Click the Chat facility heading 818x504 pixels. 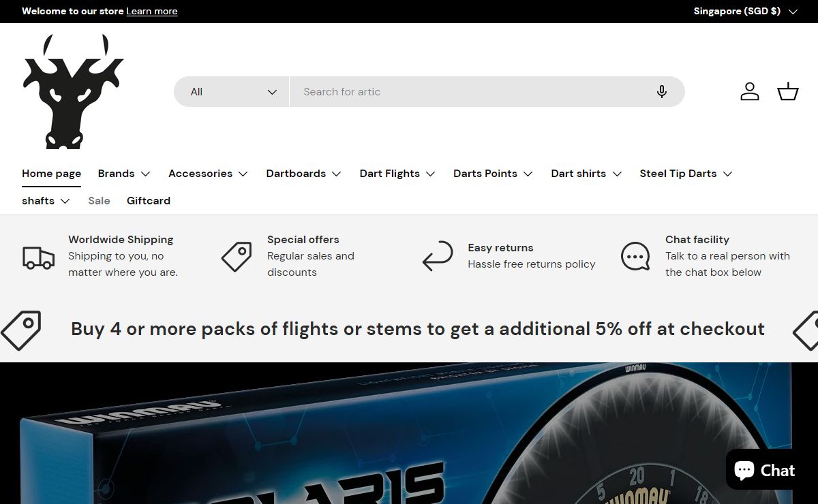pyautogui.click(x=697, y=240)
